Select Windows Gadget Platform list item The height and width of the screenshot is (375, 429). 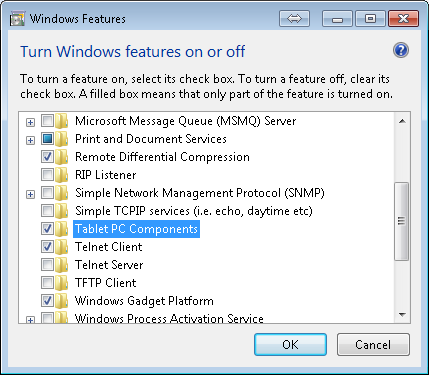tap(144, 301)
